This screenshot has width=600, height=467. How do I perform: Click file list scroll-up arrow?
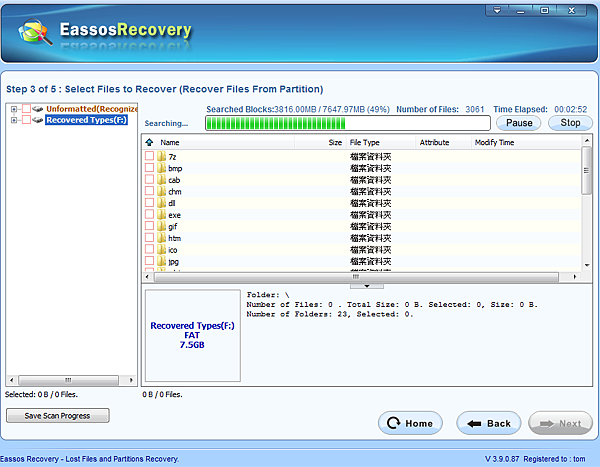coord(587,141)
